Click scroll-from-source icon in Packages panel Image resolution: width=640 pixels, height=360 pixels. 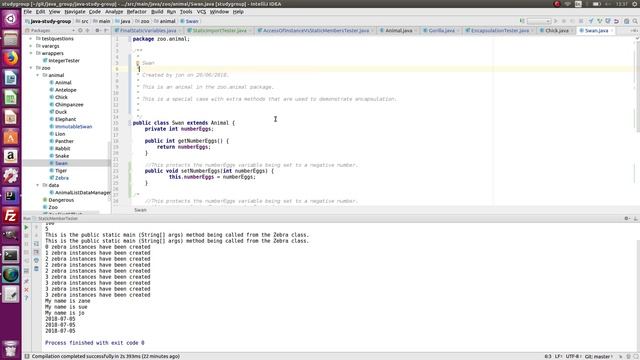click(80, 31)
